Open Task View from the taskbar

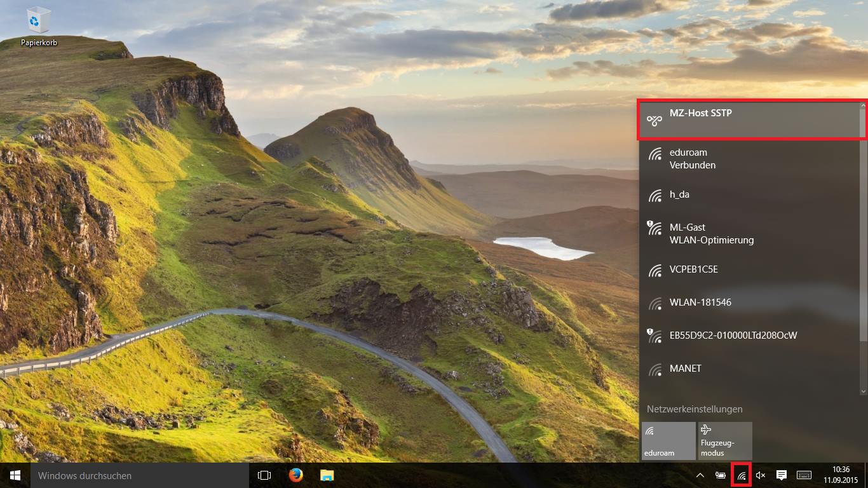264,475
